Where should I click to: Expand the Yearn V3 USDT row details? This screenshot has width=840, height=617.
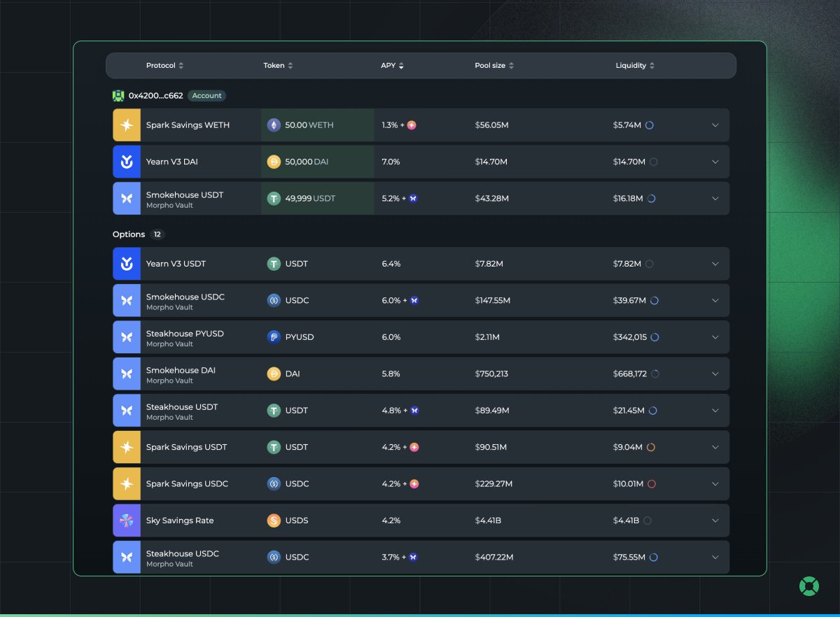715,264
